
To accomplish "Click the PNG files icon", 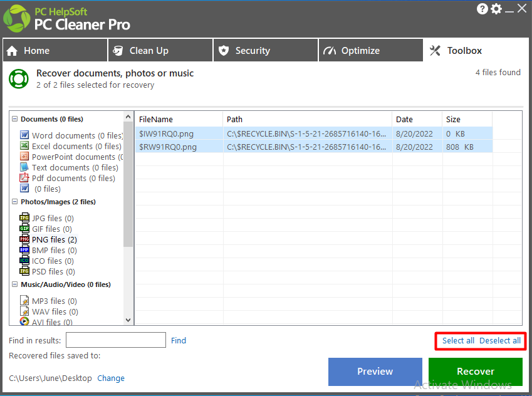I will pyautogui.click(x=24, y=239).
